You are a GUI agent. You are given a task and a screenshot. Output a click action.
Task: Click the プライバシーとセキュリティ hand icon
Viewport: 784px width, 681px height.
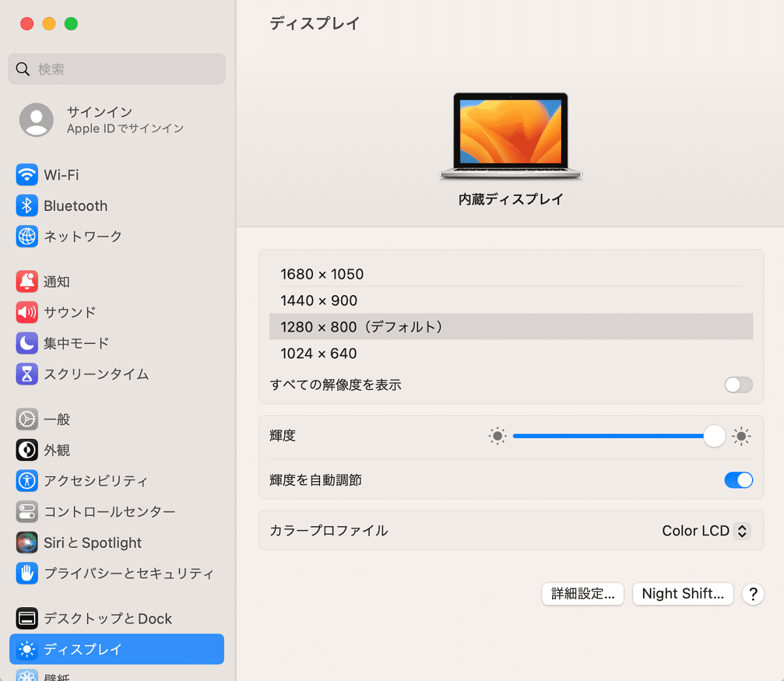(x=27, y=573)
